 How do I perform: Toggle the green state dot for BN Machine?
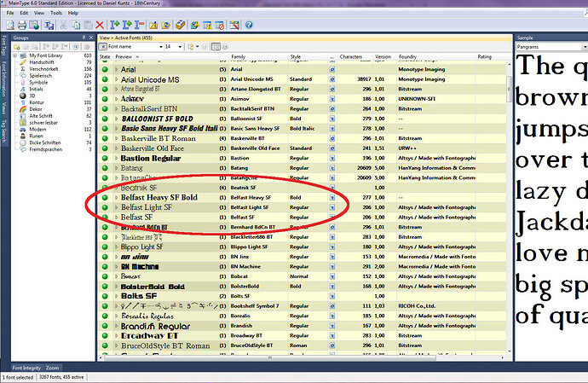point(105,267)
